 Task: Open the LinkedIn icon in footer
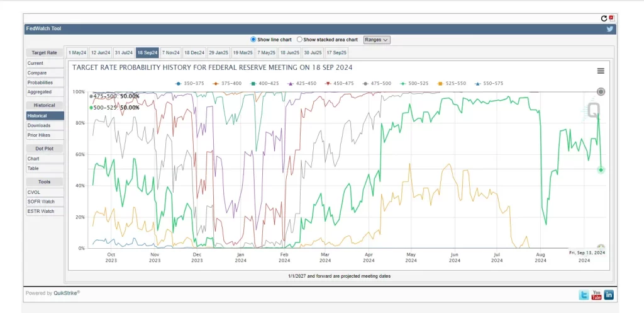608,295
